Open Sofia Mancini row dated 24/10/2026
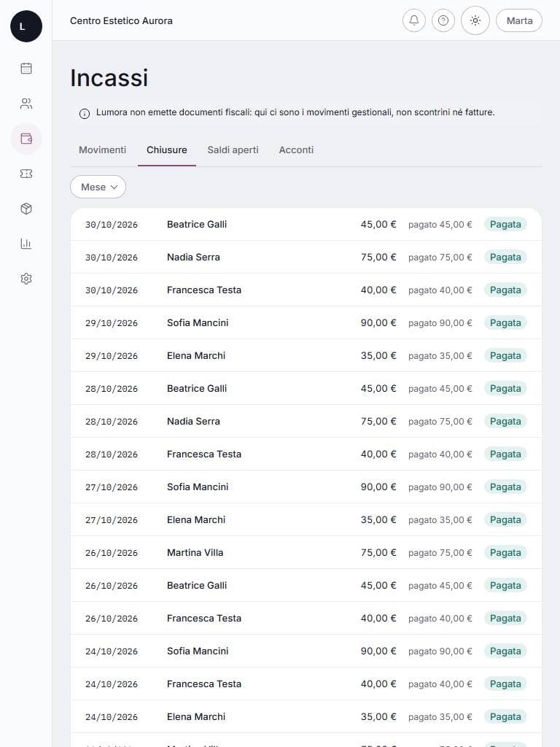Screen dimensions: 560x747 (306, 651)
